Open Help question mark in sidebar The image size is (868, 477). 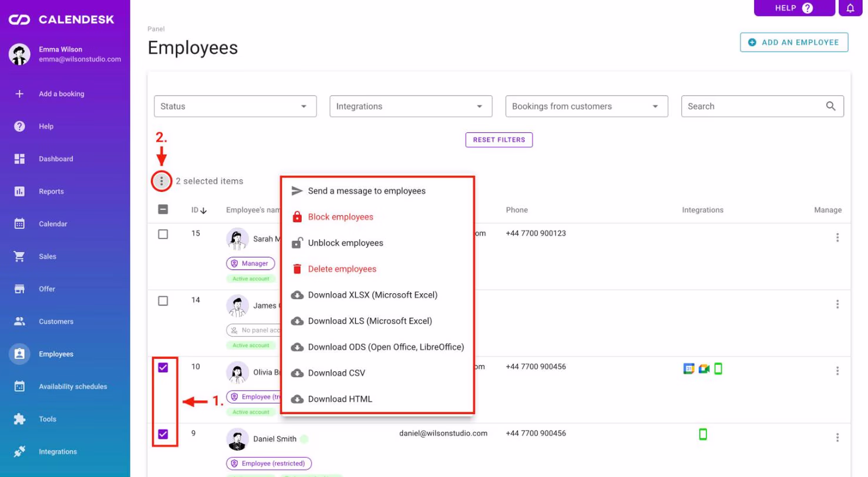point(19,126)
